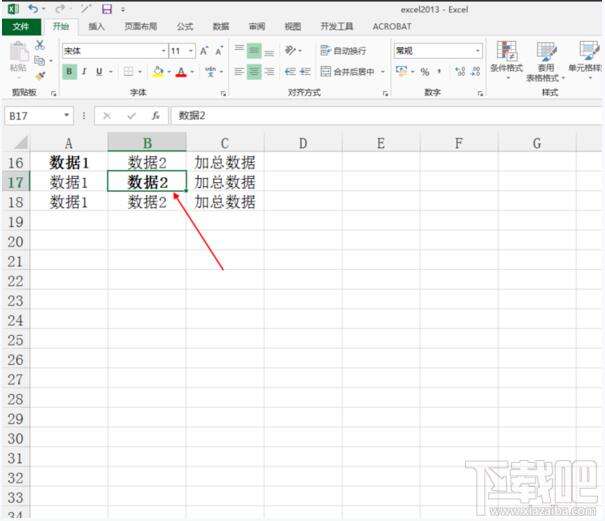Click the increase font size icon
605x521 pixels.
tap(204, 50)
